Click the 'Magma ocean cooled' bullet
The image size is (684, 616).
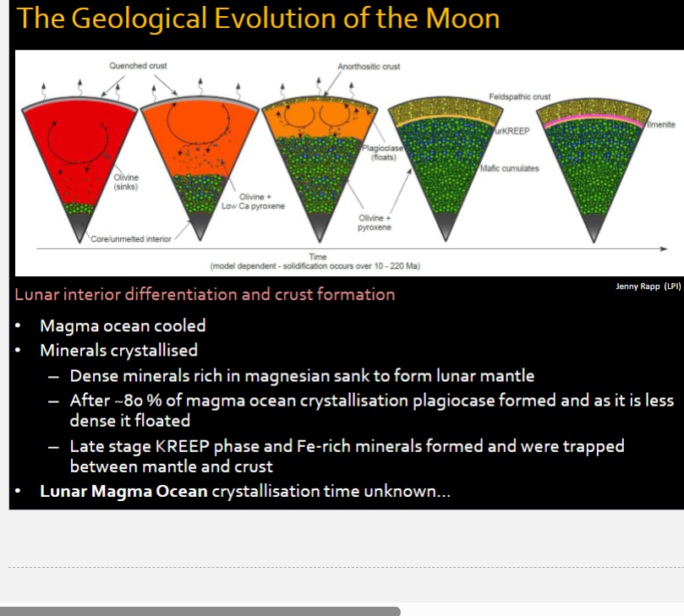coord(123,326)
